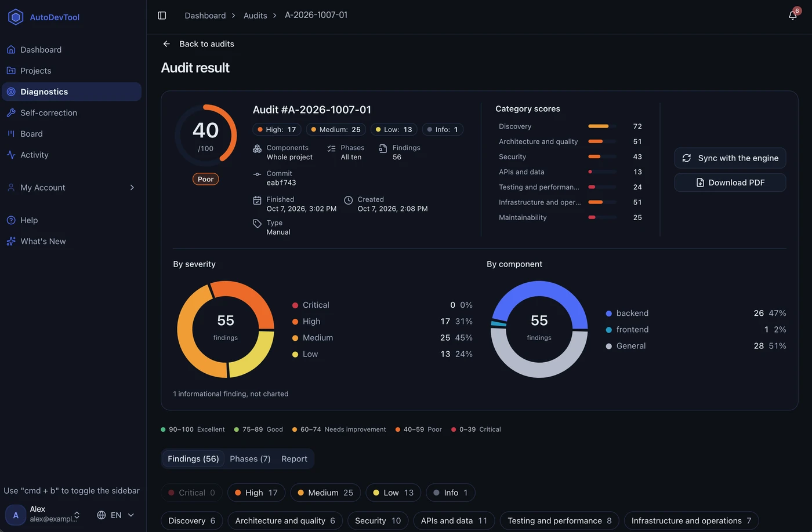This screenshot has width=812, height=532.
Task: Click the AutoDevTool logo icon
Action: tap(16, 17)
